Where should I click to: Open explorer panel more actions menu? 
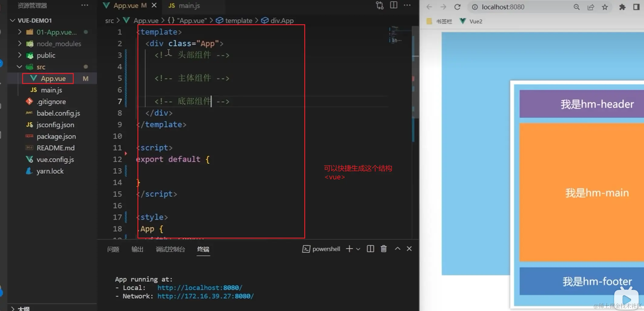(x=85, y=5)
